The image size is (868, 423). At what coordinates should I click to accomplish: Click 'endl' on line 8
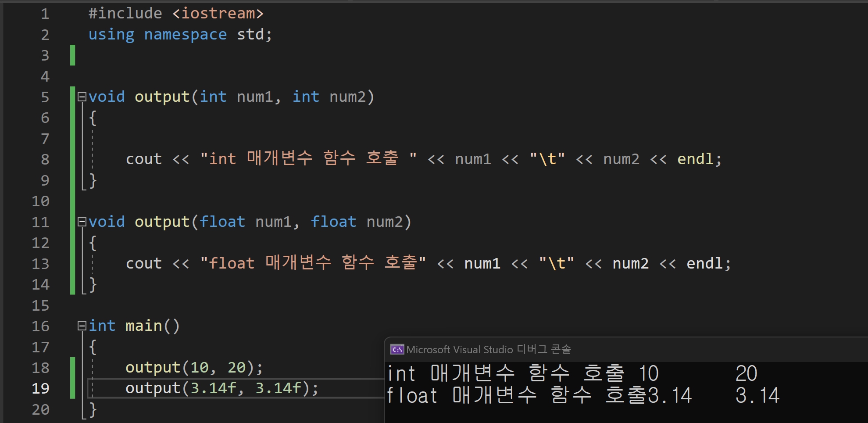pyautogui.click(x=695, y=159)
